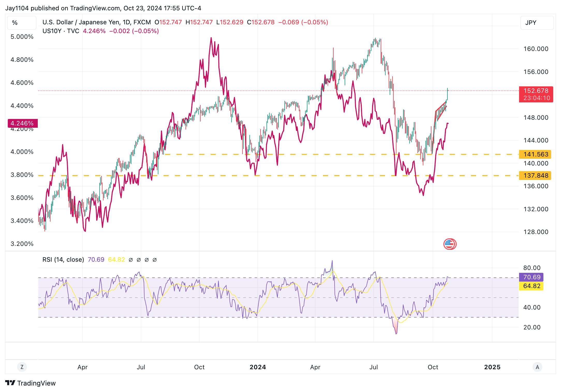Click the US10Y · TVC series legend
Image resolution: width=561 pixels, height=392 pixels.
[x=61, y=31]
